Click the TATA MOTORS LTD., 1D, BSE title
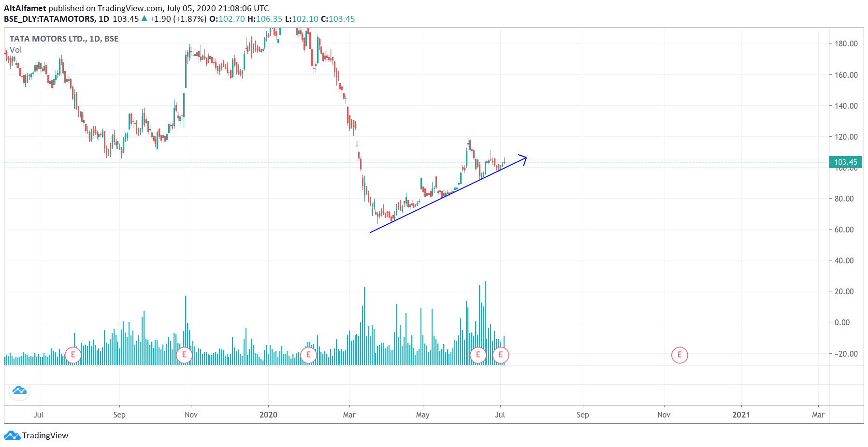Image resolution: width=868 pixels, height=447 pixels. (x=64, y=39)
